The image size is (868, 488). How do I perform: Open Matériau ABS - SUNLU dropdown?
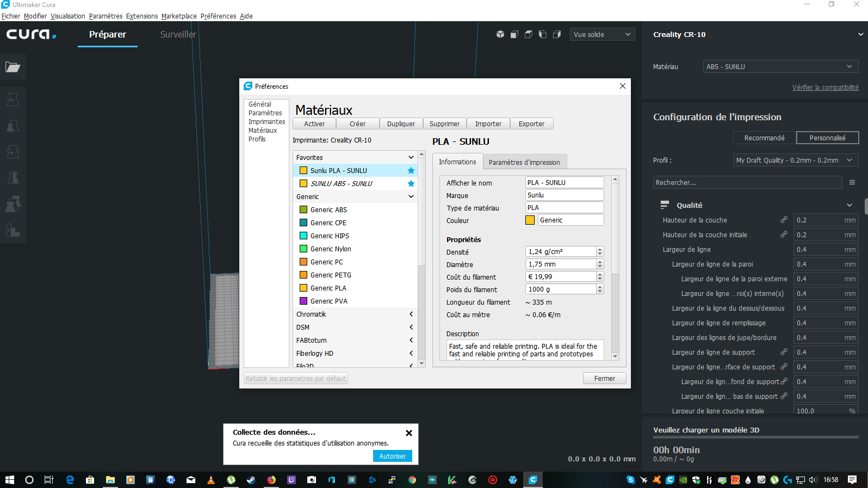[x=780, y=66]
